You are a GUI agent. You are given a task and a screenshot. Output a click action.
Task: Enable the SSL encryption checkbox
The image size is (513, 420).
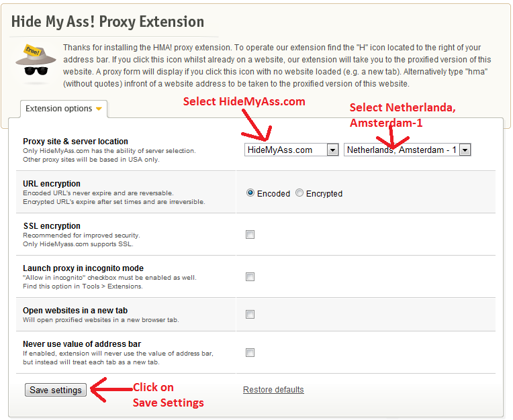[x=250, y=234]
